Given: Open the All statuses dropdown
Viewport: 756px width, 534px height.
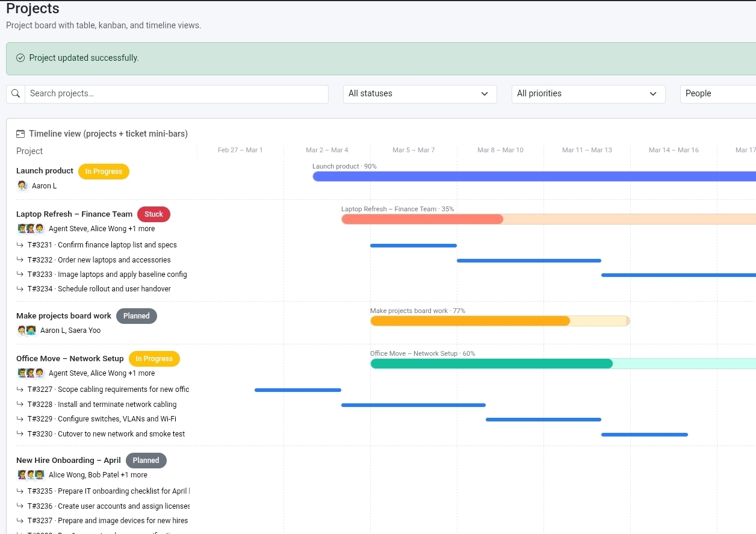Looking at the screenshot, I should pos(420,94).
